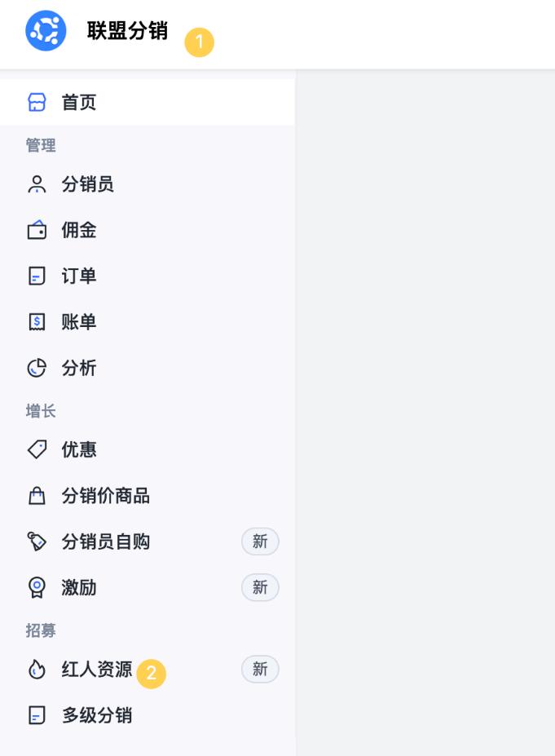Open 佣金 via its commission icon
555x756 pixels.
click(36, 230)
